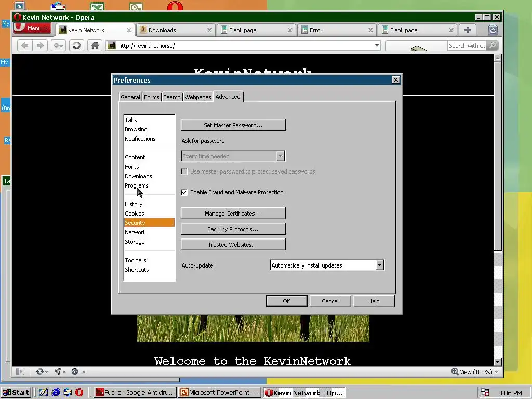The width and height of the screenshot is (532, 399).
Task: Click the address bar URL field
Action: point(243,46)
